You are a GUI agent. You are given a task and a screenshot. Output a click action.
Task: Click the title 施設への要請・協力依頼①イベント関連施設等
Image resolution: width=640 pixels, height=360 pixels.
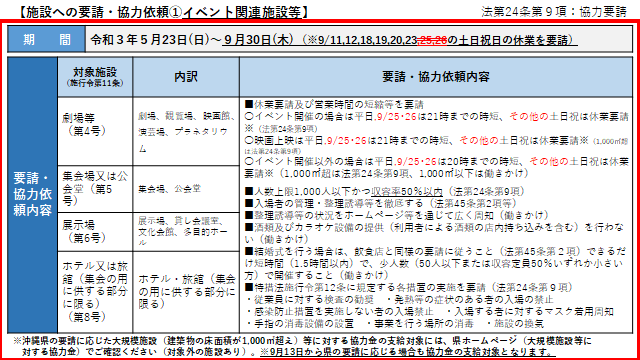tap(164, 12)
